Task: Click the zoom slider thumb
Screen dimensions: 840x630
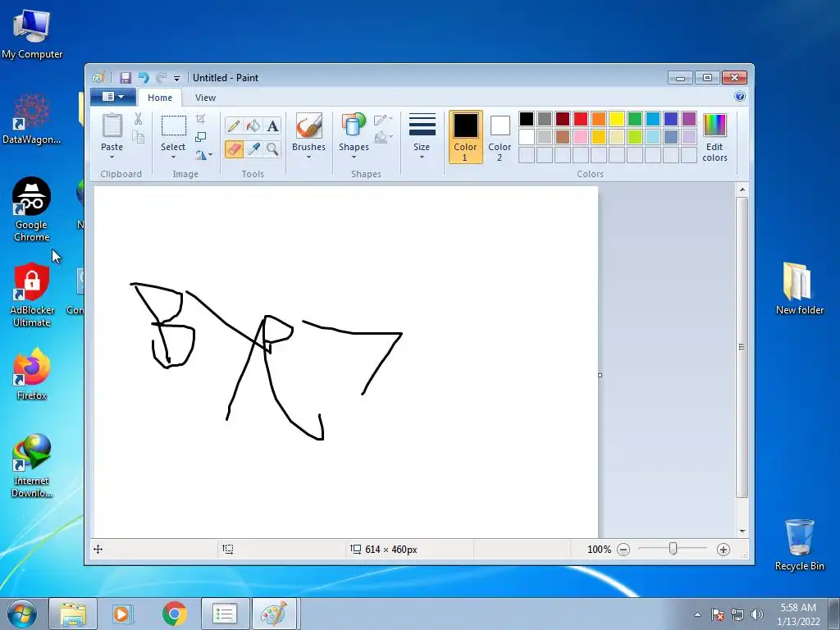Action: point(673,549)
